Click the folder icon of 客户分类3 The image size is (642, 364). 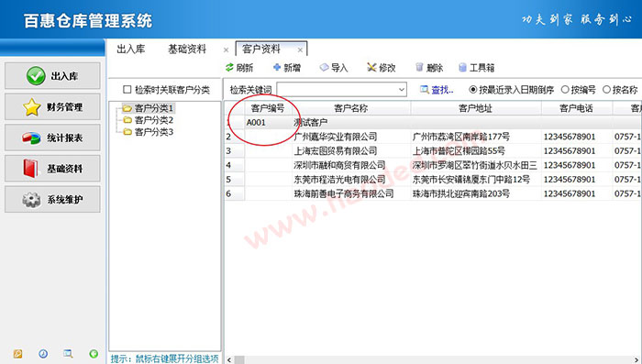(127, 132)
